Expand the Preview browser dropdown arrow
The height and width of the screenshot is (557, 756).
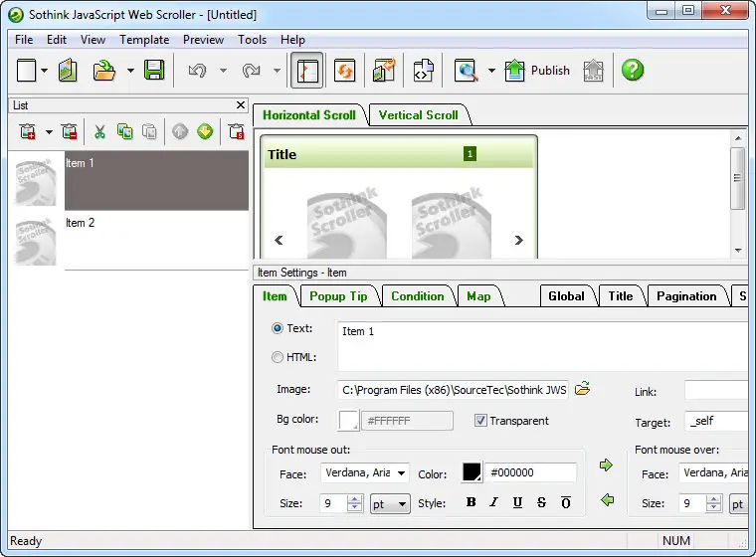(491, 71)
